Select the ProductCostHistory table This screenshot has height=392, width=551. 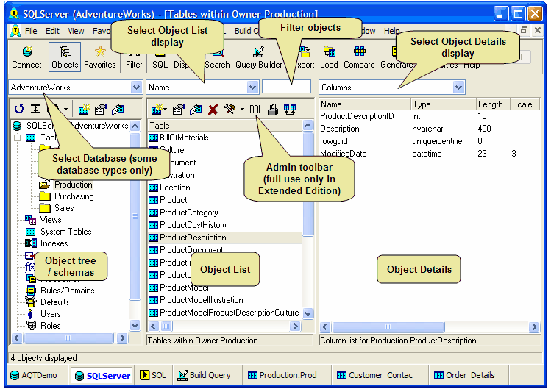(193, 225)
